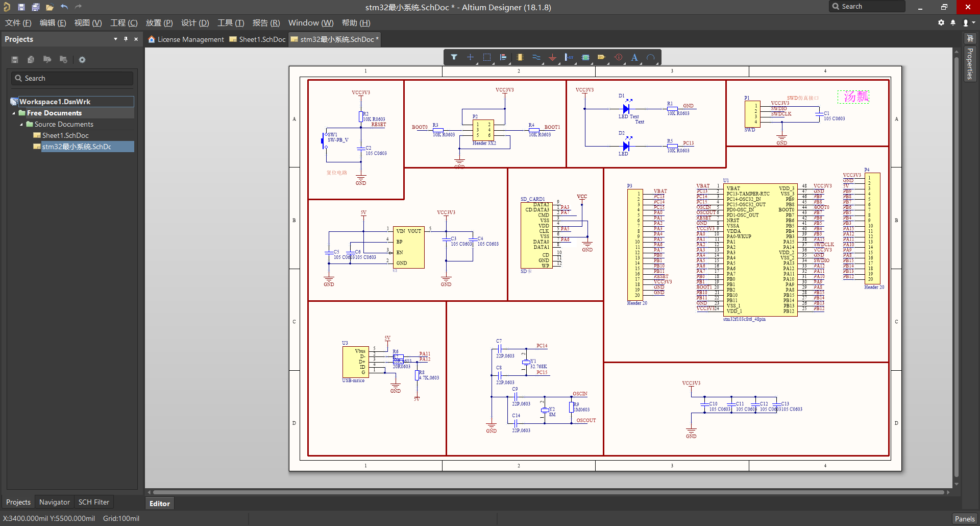Switch to the SCH Filter panel tab
Image resolution: width=980 pixels, height=526 pixels.
click(94, 502)
